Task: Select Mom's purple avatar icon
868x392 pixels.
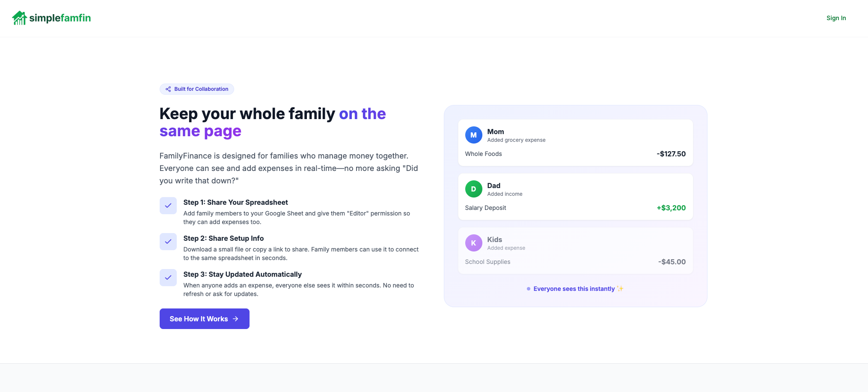Action: click(473, 135)
